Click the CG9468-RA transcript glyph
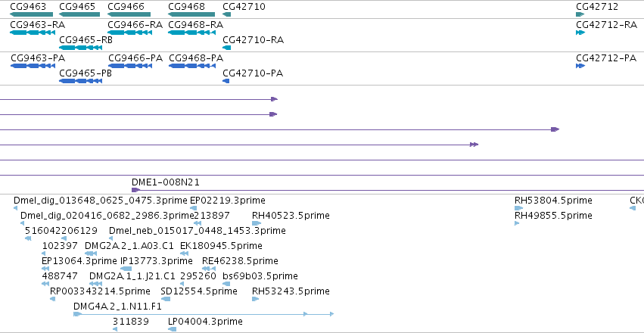 click(x=191, y=33)
